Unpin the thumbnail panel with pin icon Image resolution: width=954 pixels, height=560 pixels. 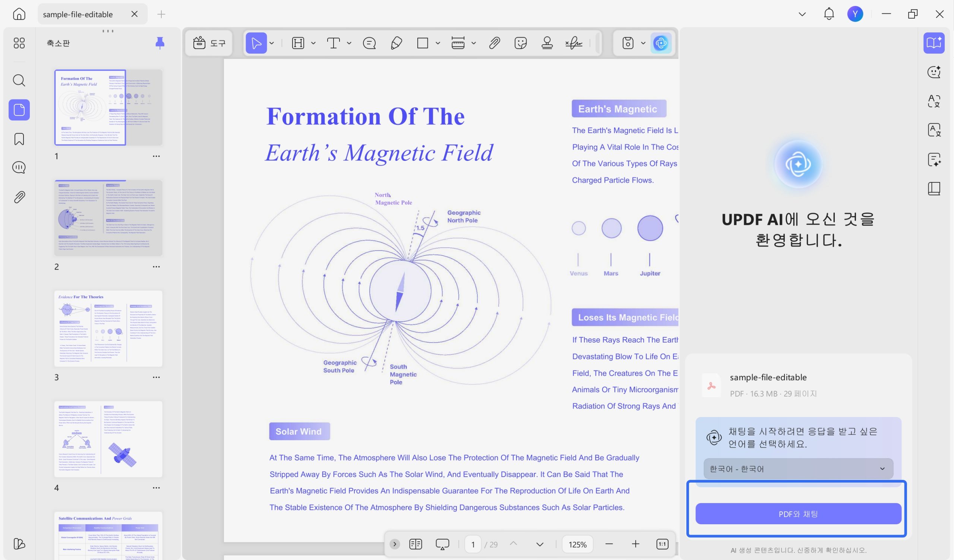click(x=160, y=43)
